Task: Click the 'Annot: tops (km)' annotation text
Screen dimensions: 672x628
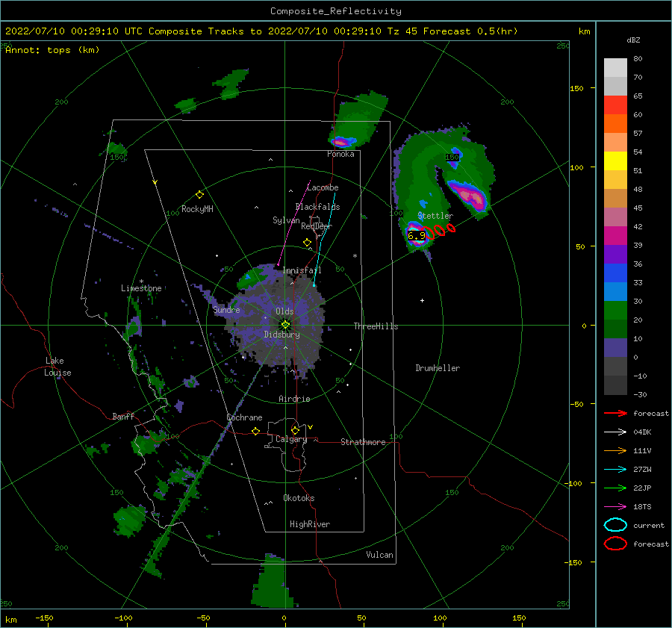Action: pos(52,50)
